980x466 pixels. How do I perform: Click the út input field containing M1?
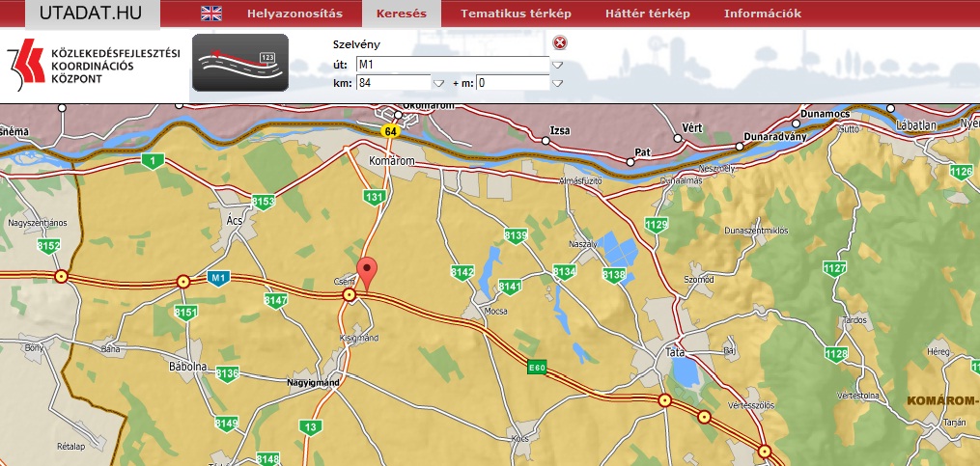coord(452,64)
